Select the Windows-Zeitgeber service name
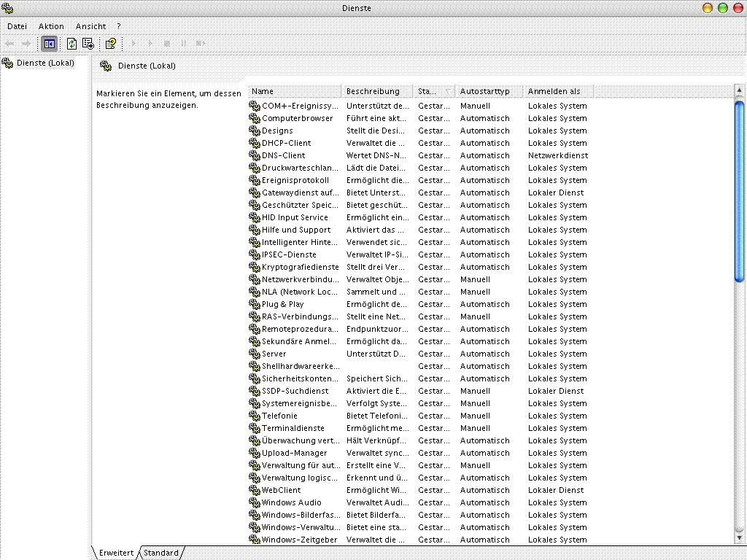747x560 pixels. [x=299, y=539]
